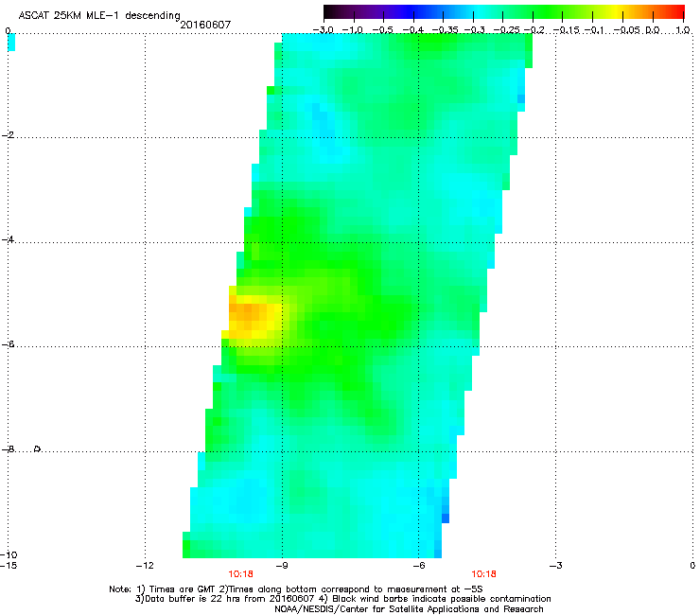Click the right red 10:18 time label
Image resolution: width=700 pixels, height=615 pixels.
(x=484, y=574)
